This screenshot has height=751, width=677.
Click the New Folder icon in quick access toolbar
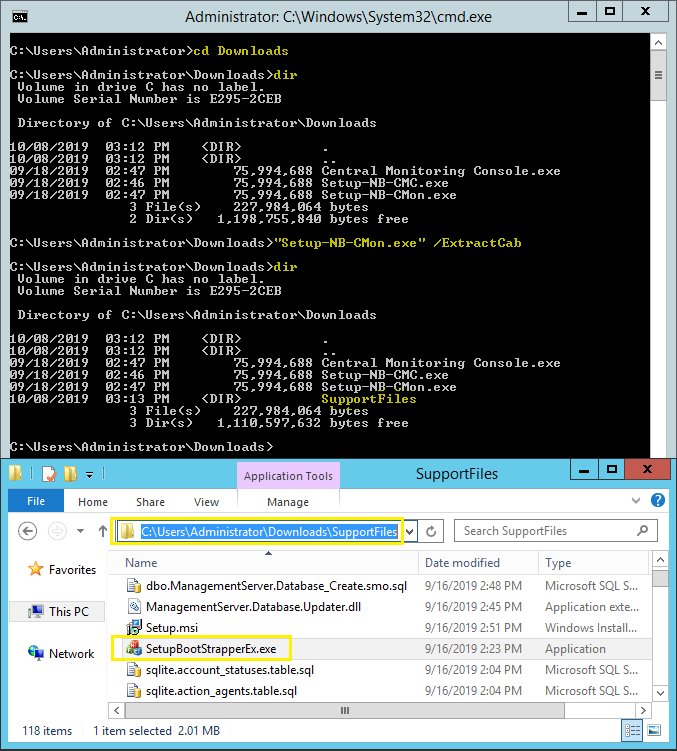[70, 474]
